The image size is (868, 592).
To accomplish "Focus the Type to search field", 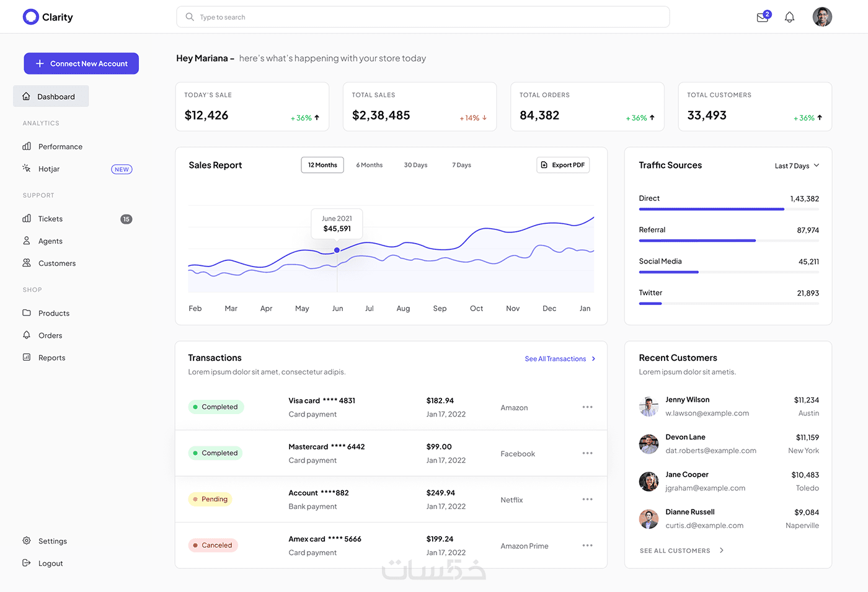I will pyautogui.click(x=423, y=17).
